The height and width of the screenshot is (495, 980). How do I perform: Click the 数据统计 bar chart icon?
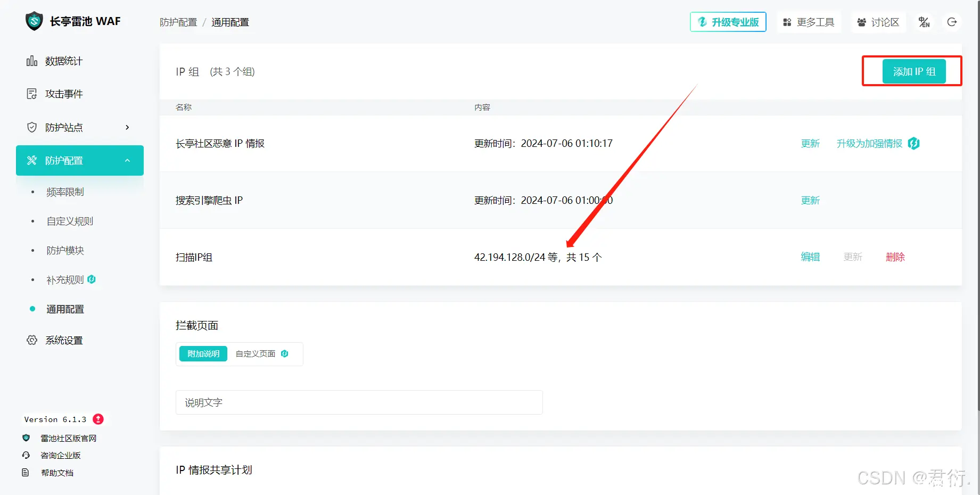point(32,61)
